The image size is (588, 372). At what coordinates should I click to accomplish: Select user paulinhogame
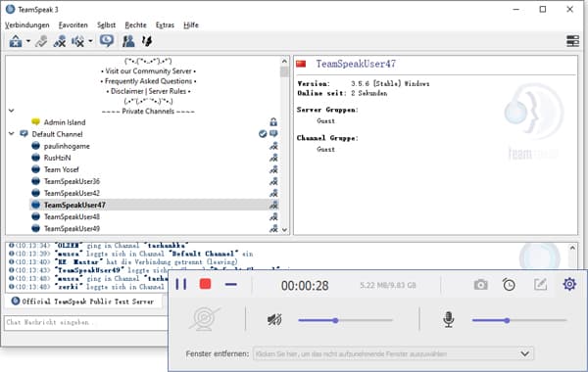67,146
